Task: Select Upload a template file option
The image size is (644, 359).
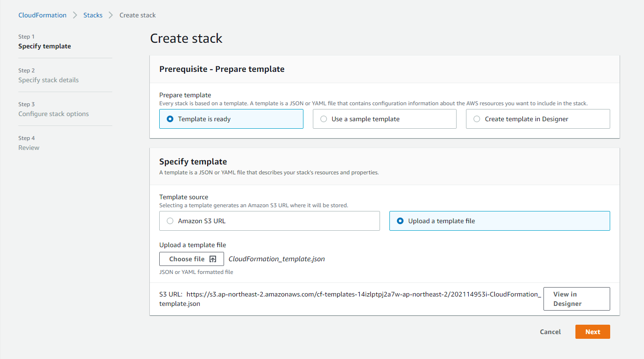Action: pos(401,221)
